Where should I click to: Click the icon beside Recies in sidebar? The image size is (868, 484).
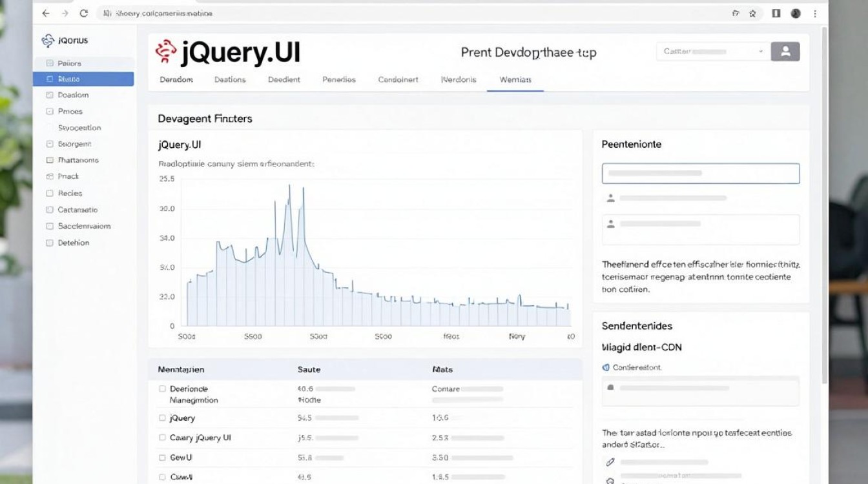(50, 193)
